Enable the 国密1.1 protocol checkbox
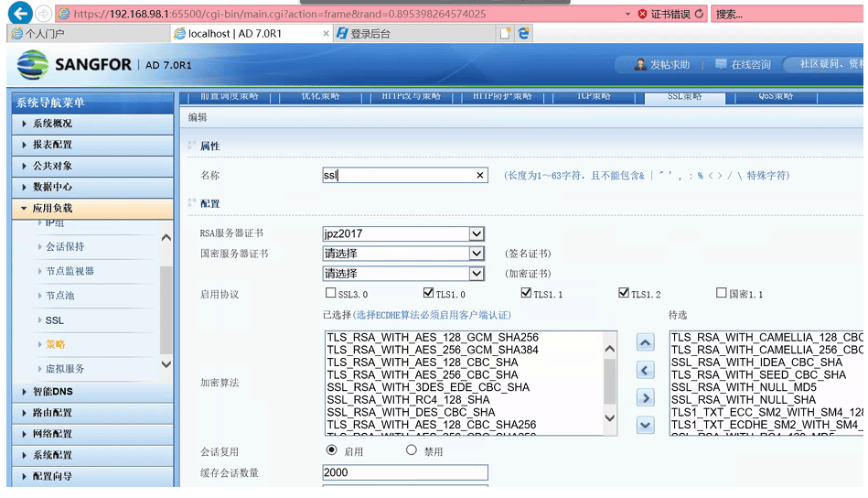Screen dimensions: 868x498 tap(722, 293)
